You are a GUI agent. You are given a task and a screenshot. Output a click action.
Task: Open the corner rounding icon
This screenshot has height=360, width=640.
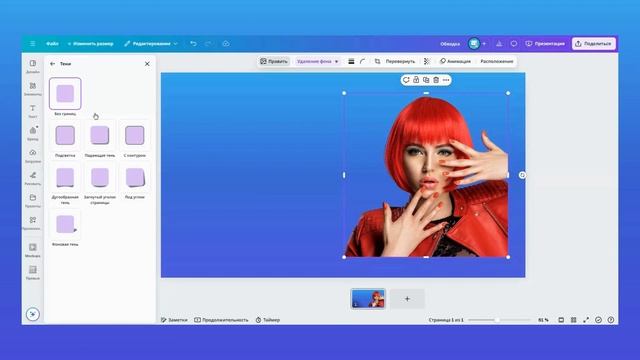362,61
